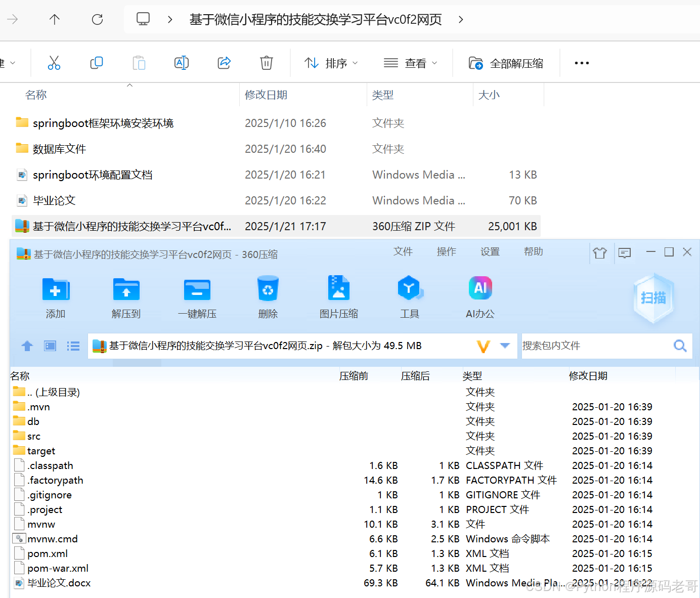
Task: Click the AI办公 icon
Action: pos(480,297)
